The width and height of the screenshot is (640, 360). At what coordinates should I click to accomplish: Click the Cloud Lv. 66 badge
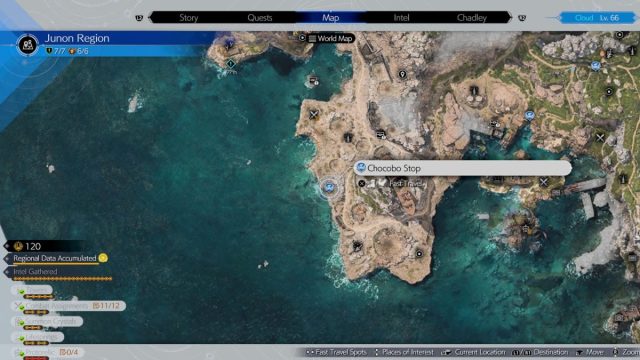[597, 18]
